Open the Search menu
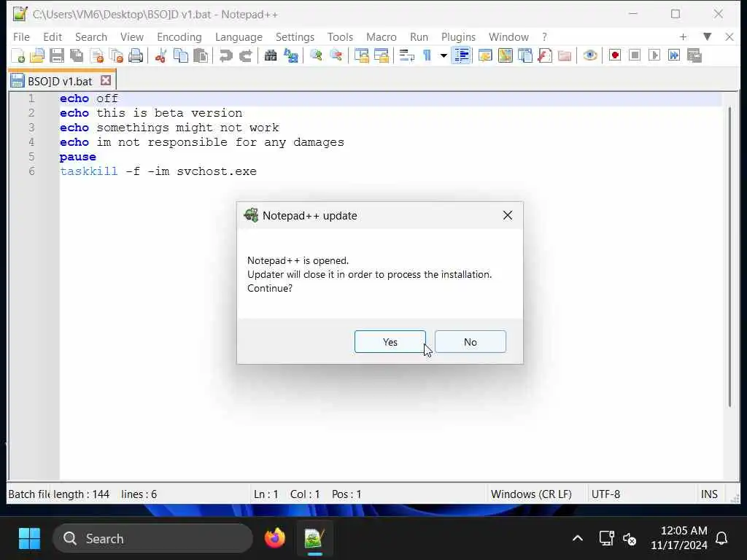 91,36
